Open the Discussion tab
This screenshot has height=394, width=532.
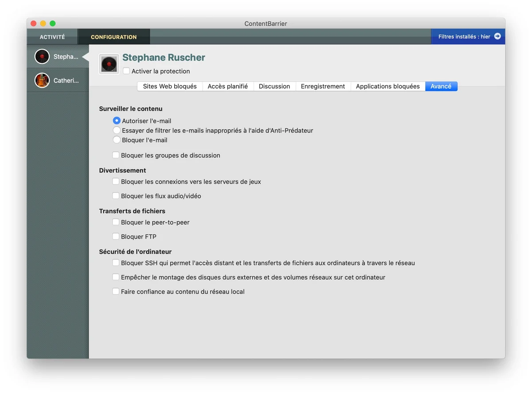coord(274,86)
